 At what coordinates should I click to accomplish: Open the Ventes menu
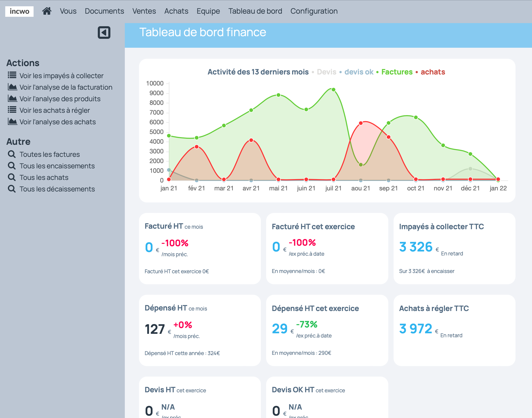pos(144,11)
